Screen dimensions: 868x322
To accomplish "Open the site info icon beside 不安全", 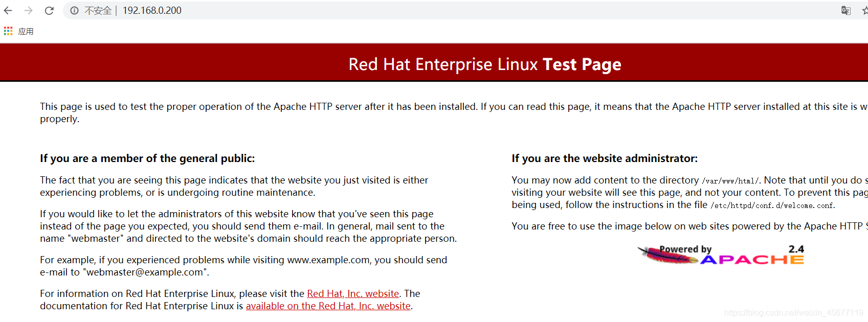I will tap(74, 11).
